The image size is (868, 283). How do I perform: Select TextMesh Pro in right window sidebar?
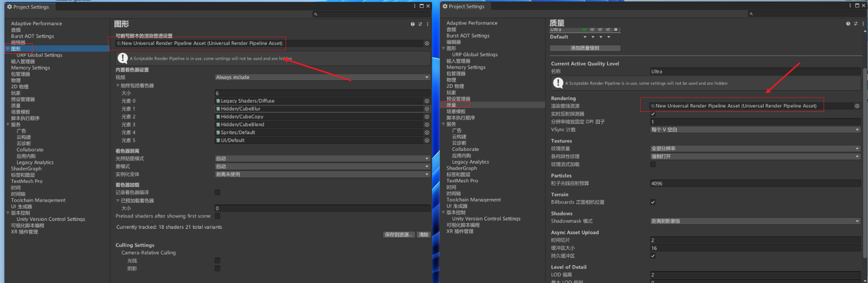coord(462,181)
